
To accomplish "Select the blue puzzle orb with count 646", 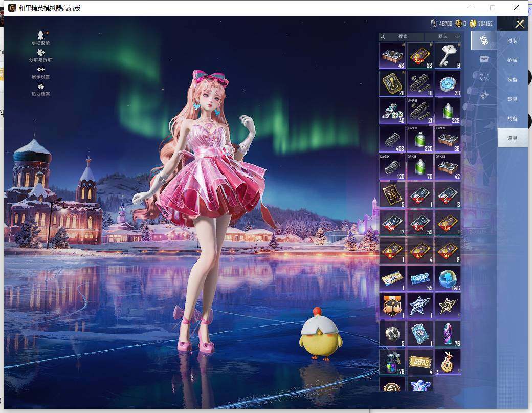I will (448, 278).
